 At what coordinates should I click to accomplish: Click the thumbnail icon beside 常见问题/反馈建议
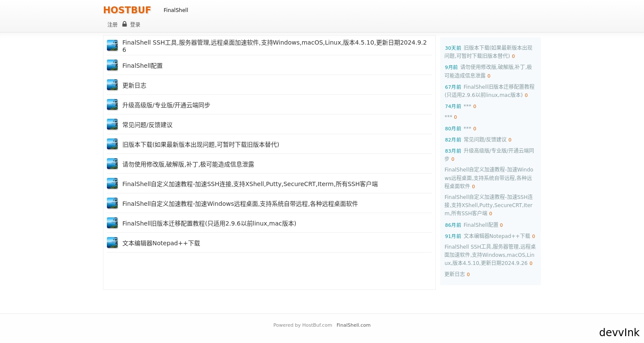[x=112, y=124]
